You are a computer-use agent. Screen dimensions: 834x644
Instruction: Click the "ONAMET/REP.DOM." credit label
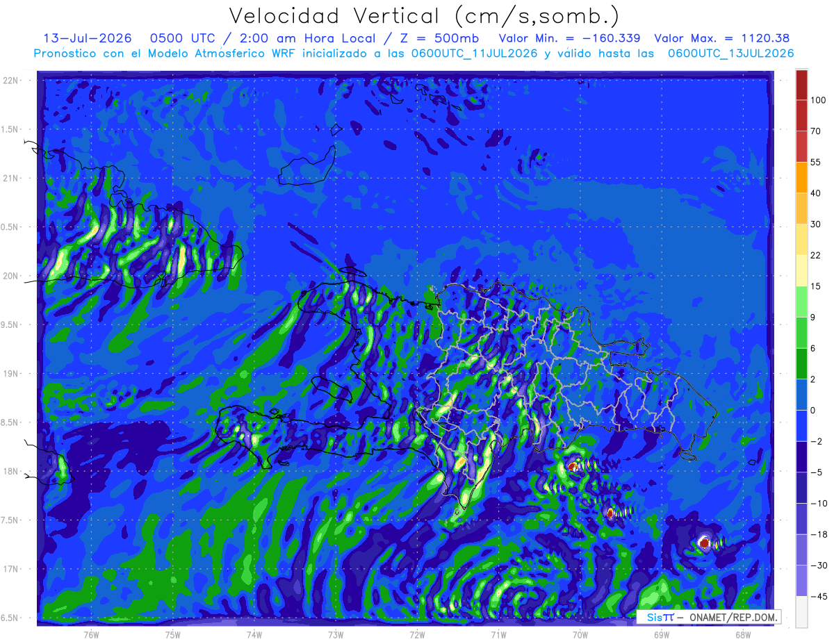click(733, 617)
